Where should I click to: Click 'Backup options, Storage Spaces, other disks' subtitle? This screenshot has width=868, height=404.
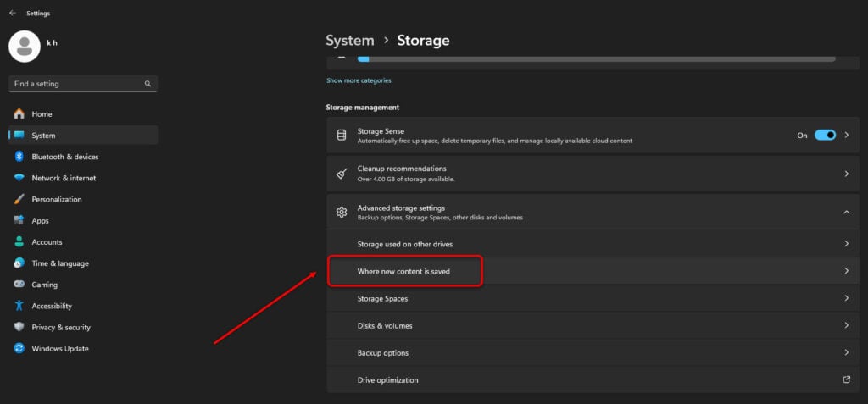(x=440, y=218)
